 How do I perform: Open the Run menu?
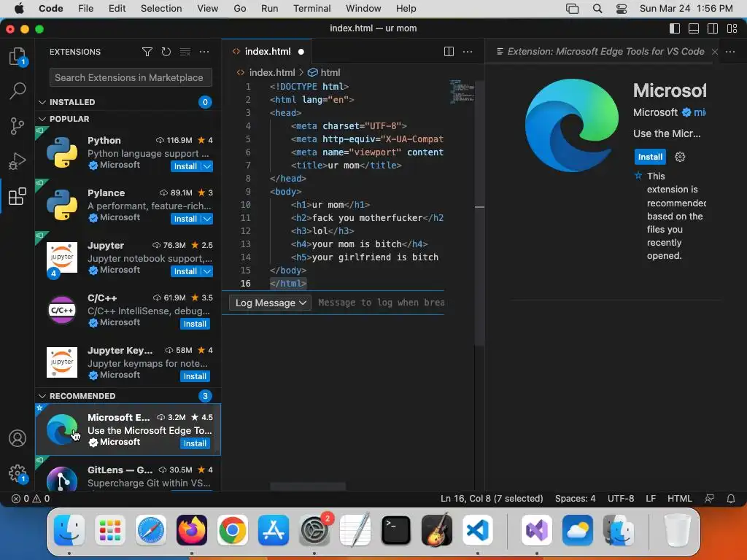(269, 9)
